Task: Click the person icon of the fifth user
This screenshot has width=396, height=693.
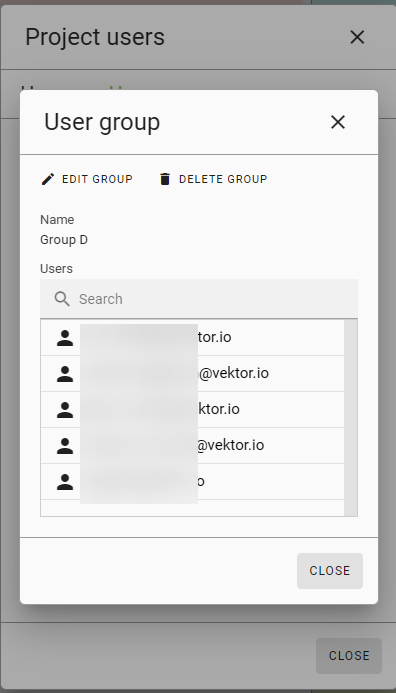Action: click(x=65, y=481)
